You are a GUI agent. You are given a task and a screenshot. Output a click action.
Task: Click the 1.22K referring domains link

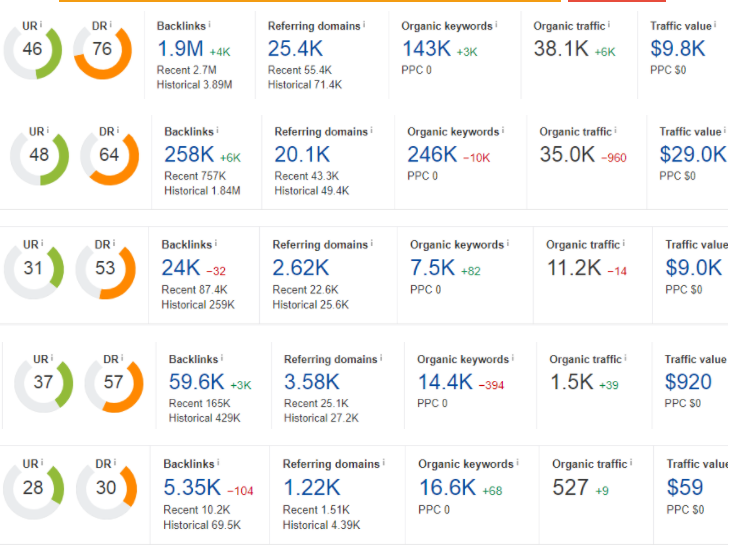click(x=311, y=487)
